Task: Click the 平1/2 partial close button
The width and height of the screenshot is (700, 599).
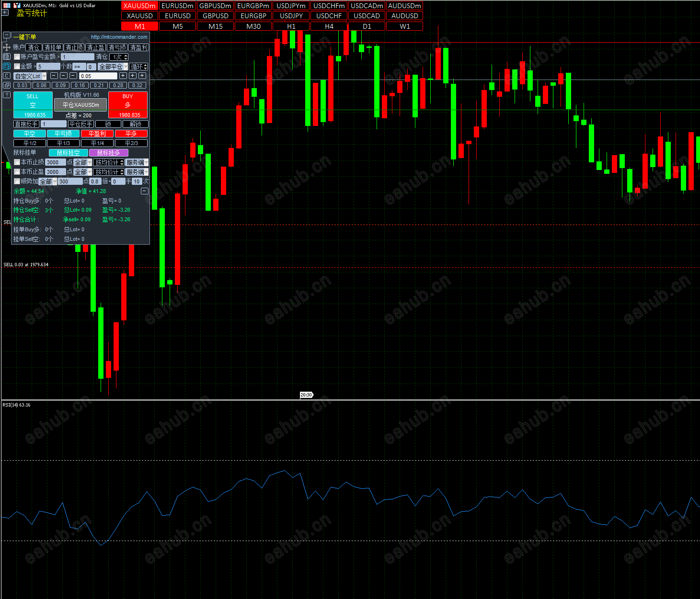Action: tap(30, 143)
